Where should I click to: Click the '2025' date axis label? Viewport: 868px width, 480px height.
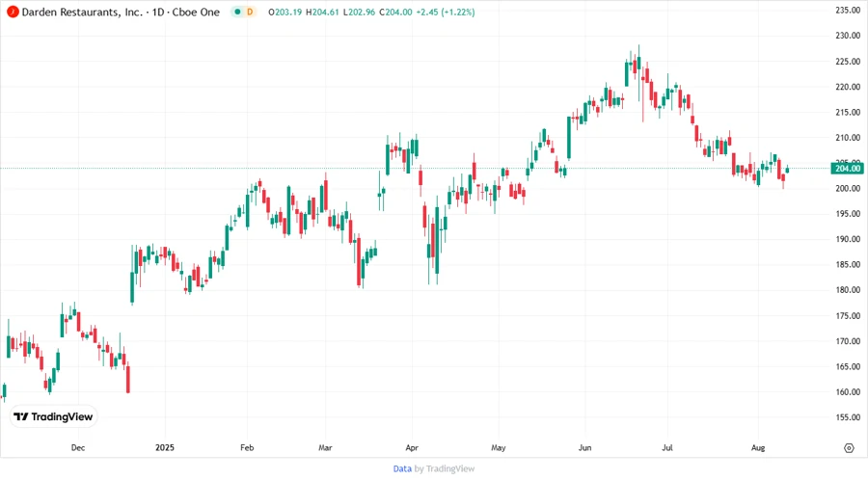[x=164, y=447]
